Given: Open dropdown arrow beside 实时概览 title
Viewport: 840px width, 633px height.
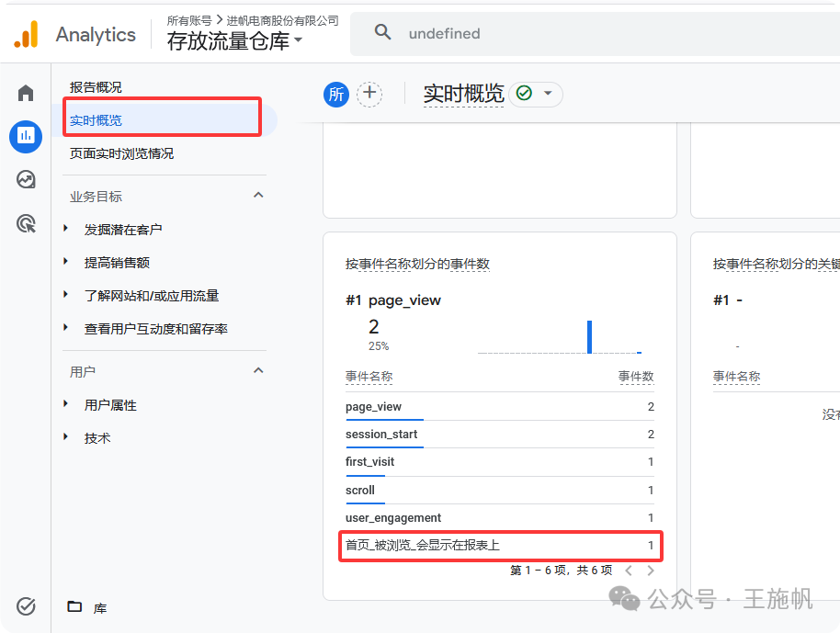Looking at the screenshot, I should (548, 93).
